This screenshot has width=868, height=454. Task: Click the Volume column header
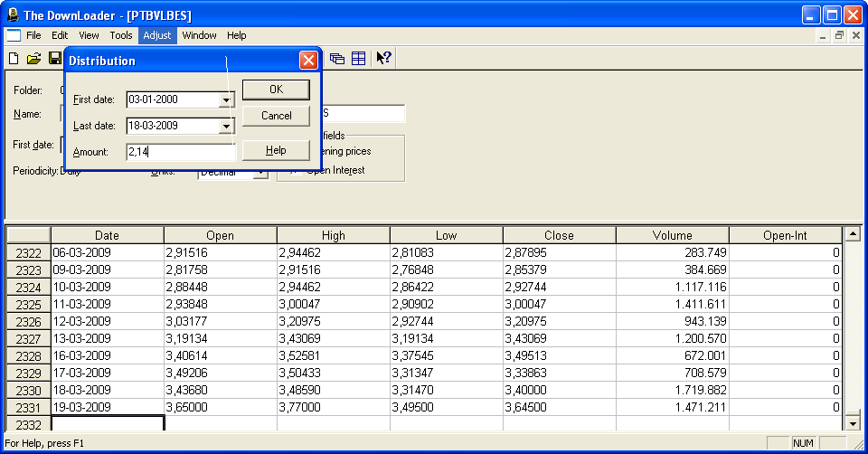pos(672,235)
